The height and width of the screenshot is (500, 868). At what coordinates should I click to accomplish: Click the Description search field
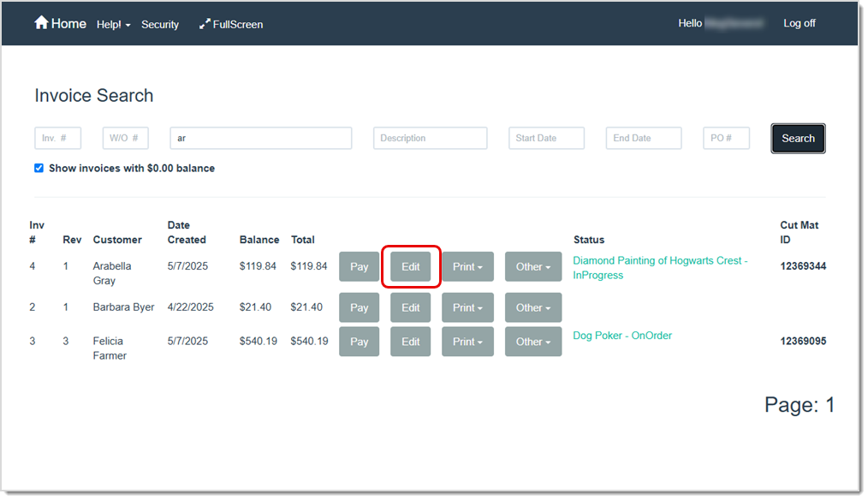pos(430,137)
